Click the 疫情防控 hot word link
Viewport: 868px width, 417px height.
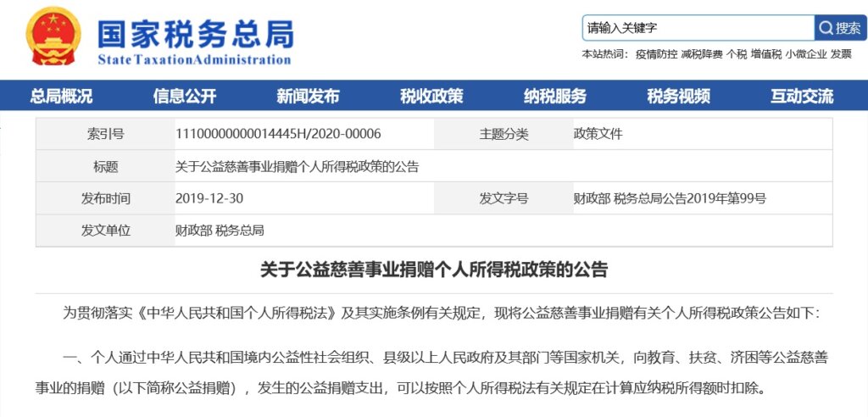pyautogui.click(x=656, y=54)
